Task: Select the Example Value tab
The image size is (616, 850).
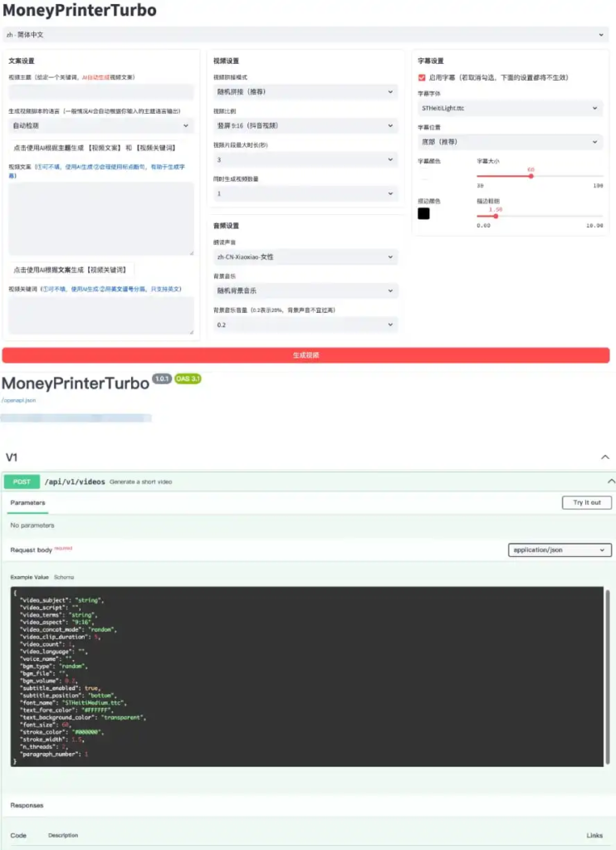Action: tap(30, 577)
